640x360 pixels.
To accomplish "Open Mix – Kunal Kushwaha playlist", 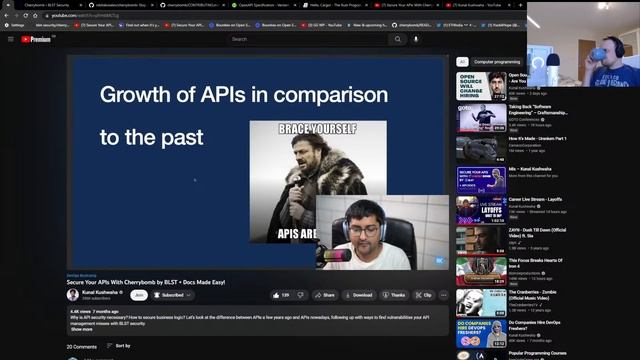I will [530, 169].
